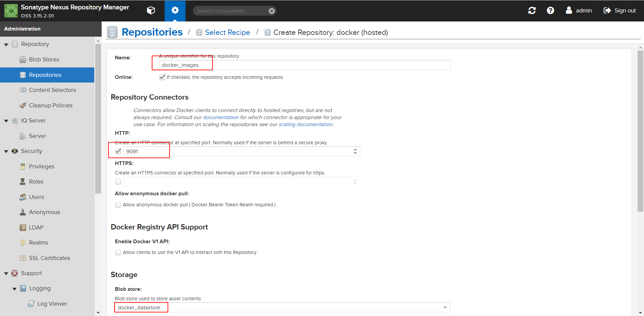The image size is (644, 316).
Task: Click the Log Viewer icon
Action: click(31, 304)
